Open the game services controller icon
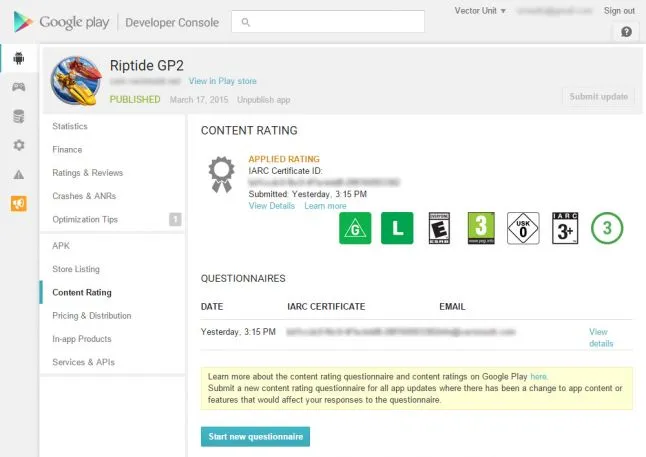The height and width of the screenshot is (457, 646). pyautogui.click(x=19, y=87)
